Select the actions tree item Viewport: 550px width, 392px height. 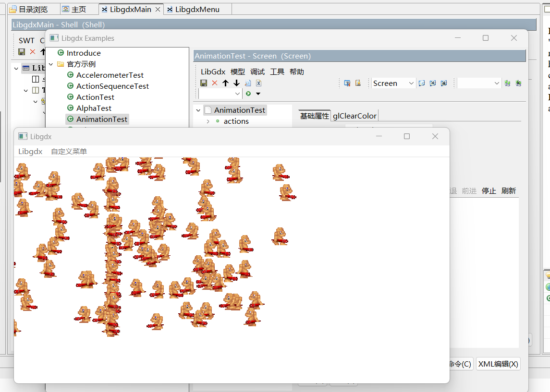point(236,121)
